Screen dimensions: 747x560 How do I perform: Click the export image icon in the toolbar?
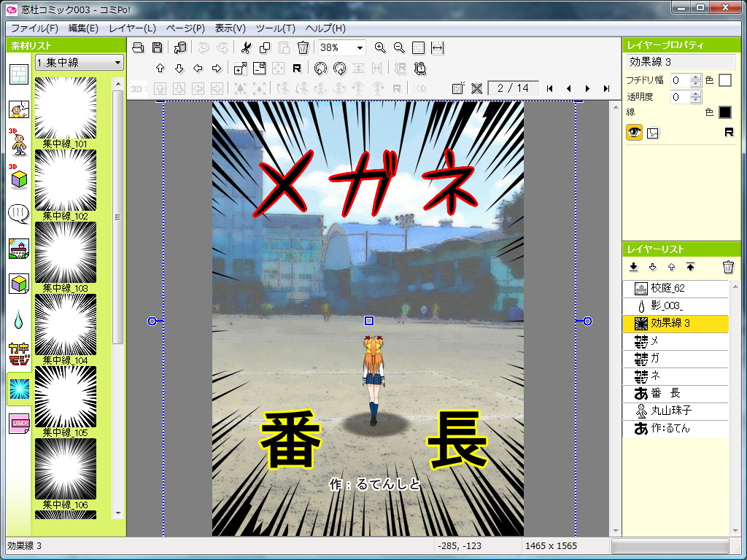click(179, 47)
